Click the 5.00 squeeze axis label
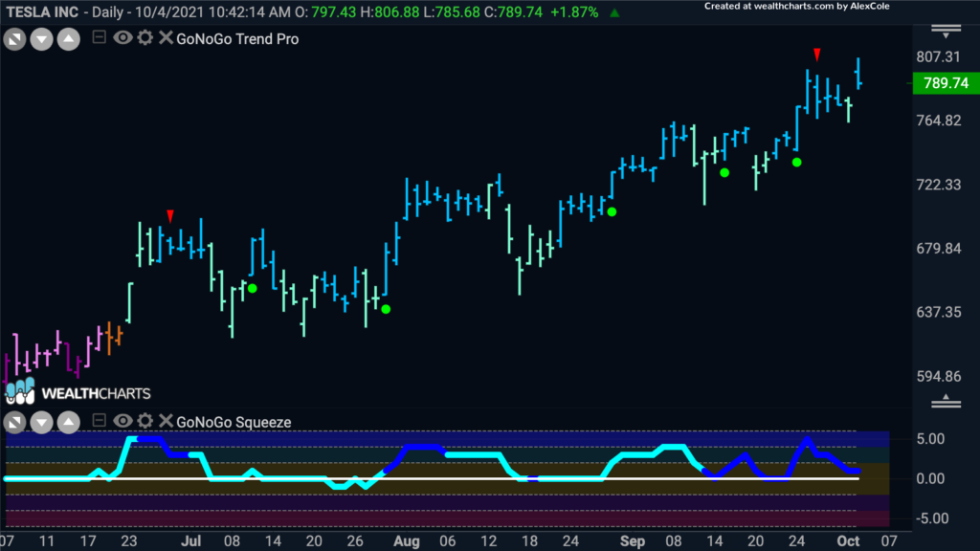Image resolution: width=980 pixels, height=551 pixels. click(x=930, y=439)
